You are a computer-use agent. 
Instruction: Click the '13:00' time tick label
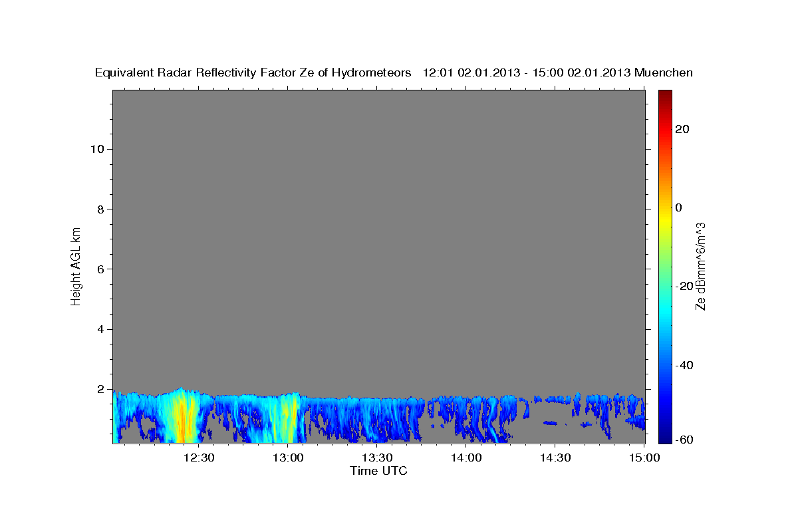pyautogui.click(x=288, y=458)
